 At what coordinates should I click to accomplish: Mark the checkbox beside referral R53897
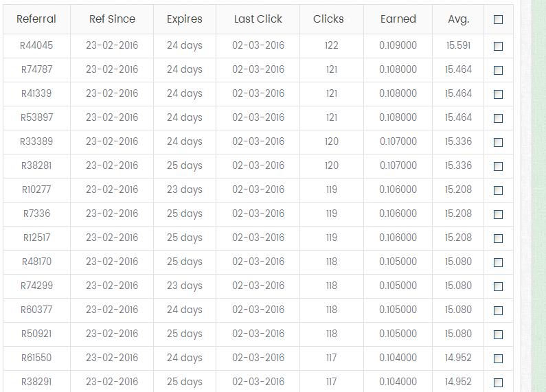499,118
